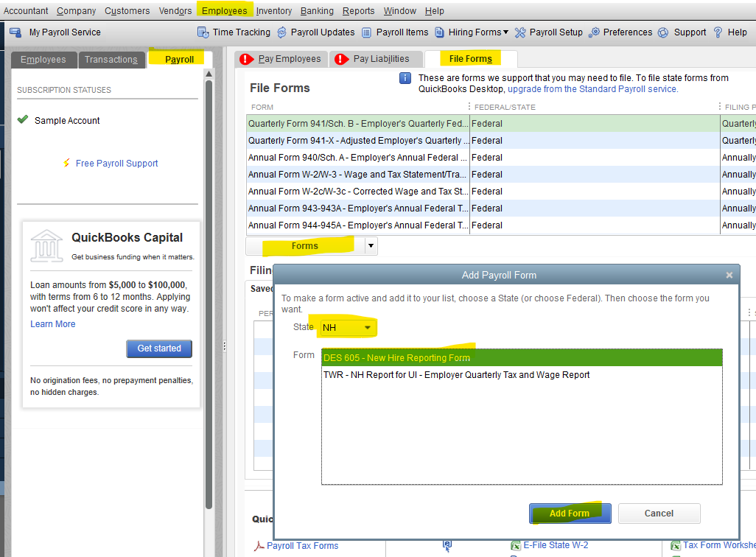This screenshot has width=756, height=557.
Task: Select Quarterly Form 941-X row
Action: (501, 140)
